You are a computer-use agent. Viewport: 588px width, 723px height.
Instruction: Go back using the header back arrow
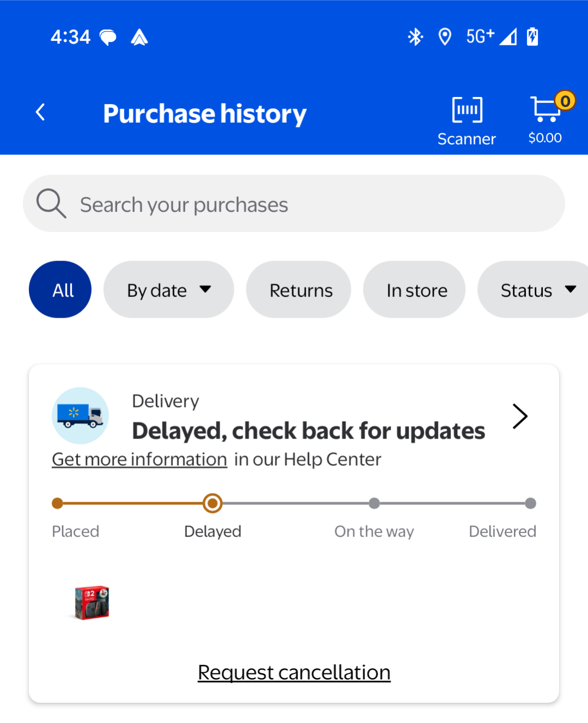40,112
